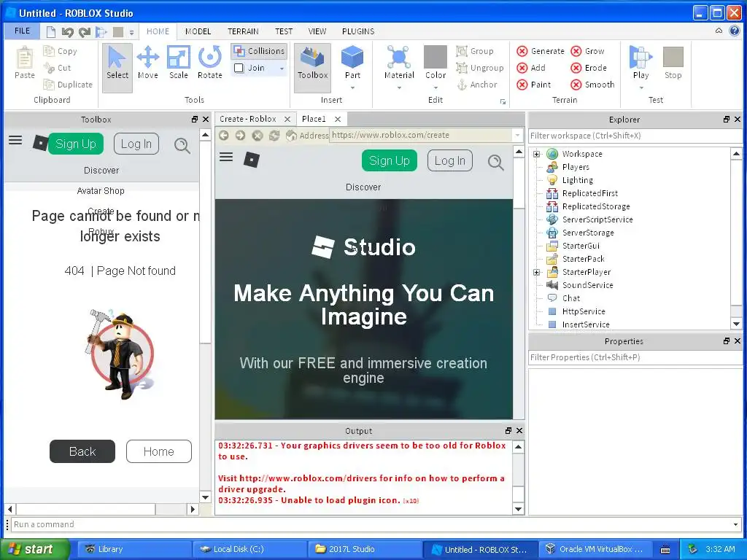Click Log In in the Create page
Image resolution: width=747 pixels, height=560 pixels.
449,160
